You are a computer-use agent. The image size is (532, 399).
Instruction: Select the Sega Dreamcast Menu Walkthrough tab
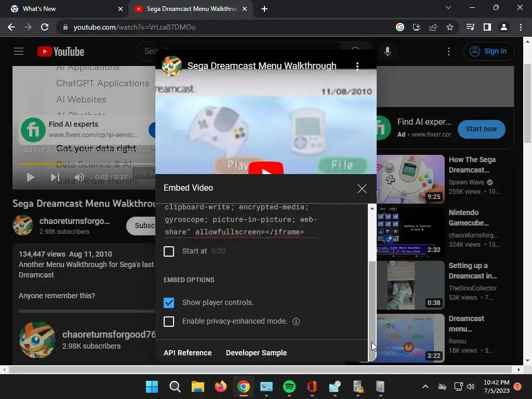(191, 9)
